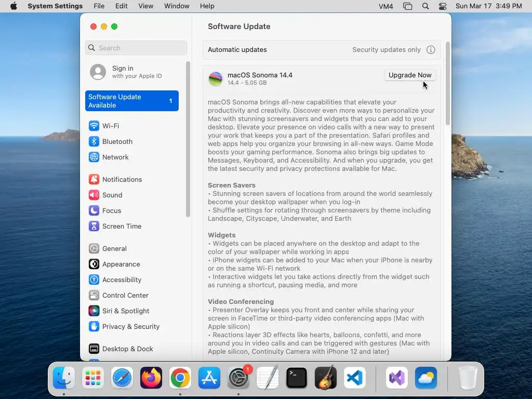This screenshot has width=532, height=399.
Task: Click the 'Security updates only' text
Action: 387,50
